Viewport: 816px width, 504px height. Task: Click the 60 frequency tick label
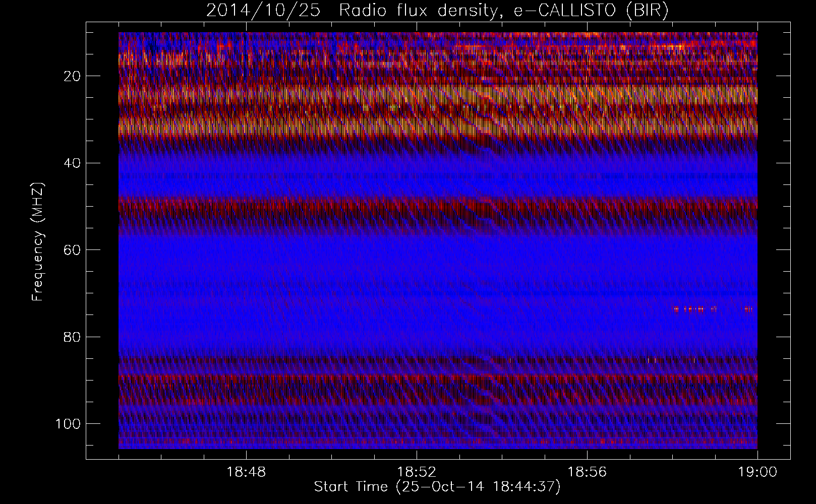(x=73, y=250)
